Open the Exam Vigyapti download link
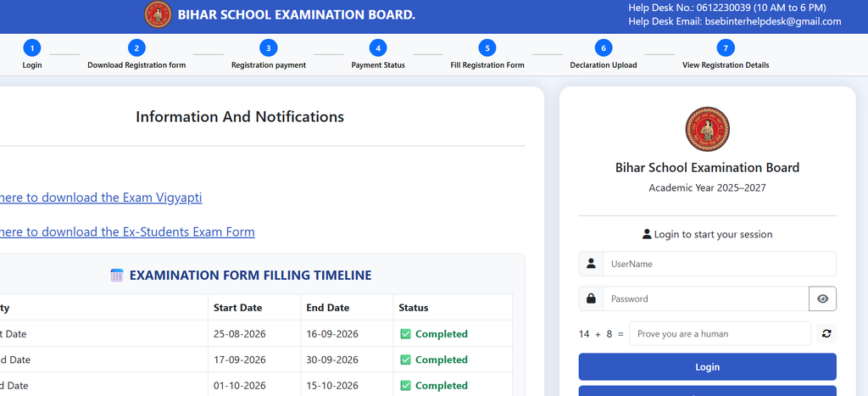Image resolution: width=868 pixels, height=396 pixels. [x=100, y=198]
